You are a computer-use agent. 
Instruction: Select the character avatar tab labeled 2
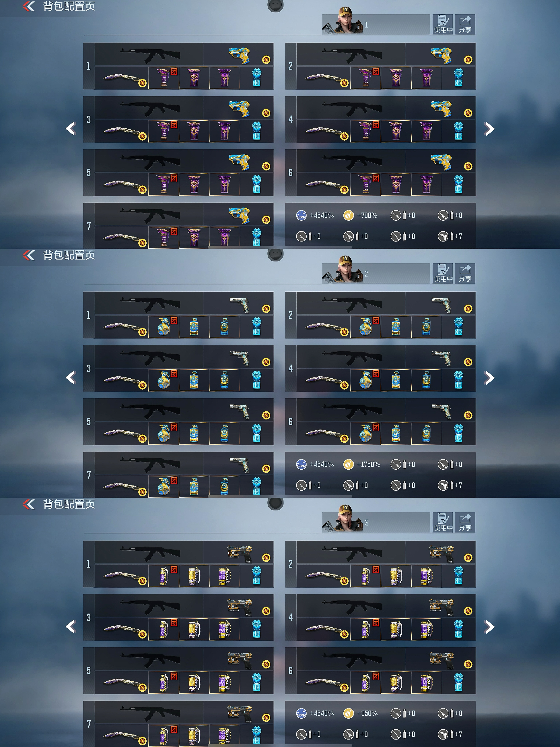(376, 273)
